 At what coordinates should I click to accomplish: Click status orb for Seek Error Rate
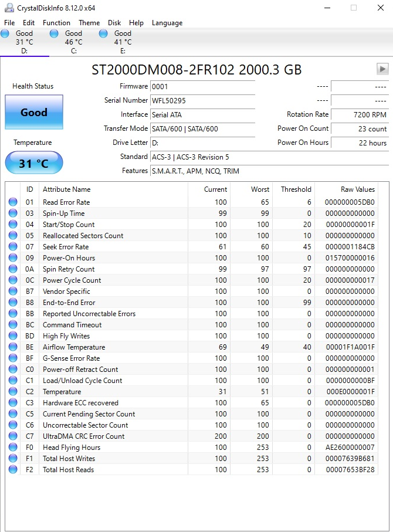tap(13, 247)
